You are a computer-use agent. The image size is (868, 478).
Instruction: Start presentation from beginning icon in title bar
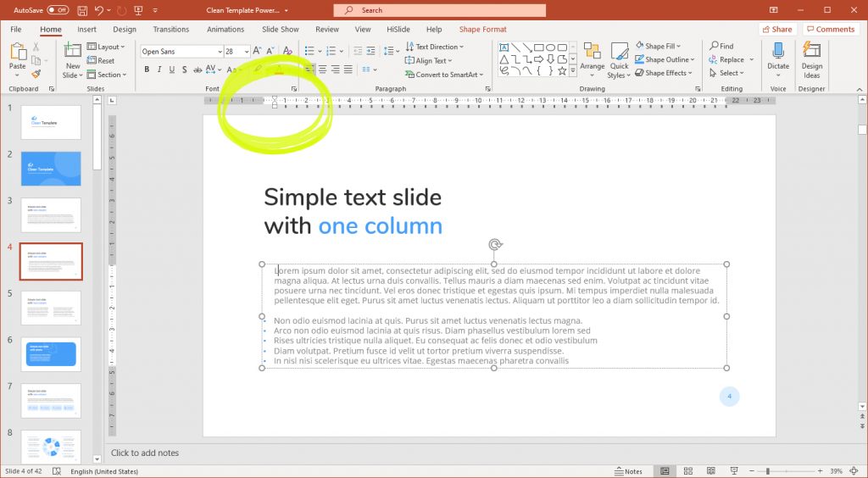[x=138, y=10]
